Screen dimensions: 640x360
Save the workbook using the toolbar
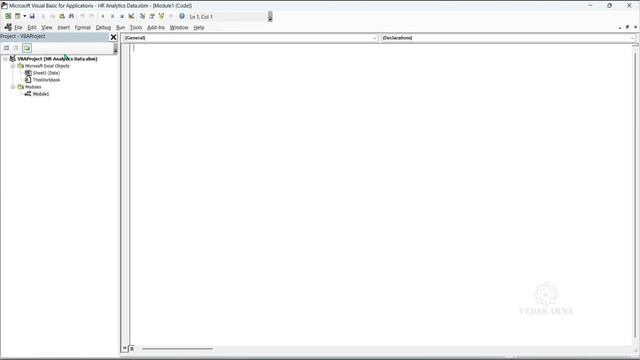click(32, 16)
